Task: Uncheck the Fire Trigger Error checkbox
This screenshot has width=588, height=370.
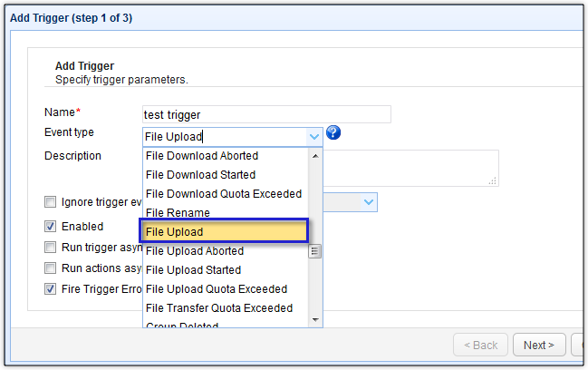Action: click(51, 289)
